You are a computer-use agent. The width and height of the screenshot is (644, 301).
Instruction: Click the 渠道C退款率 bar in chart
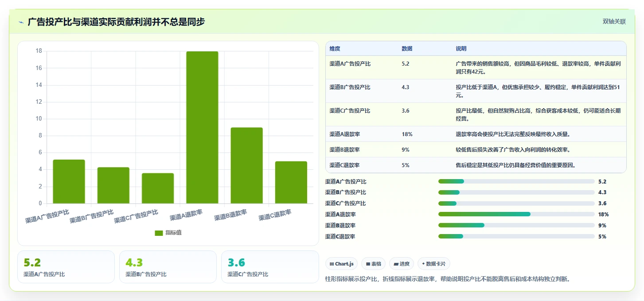pos(291,183)
